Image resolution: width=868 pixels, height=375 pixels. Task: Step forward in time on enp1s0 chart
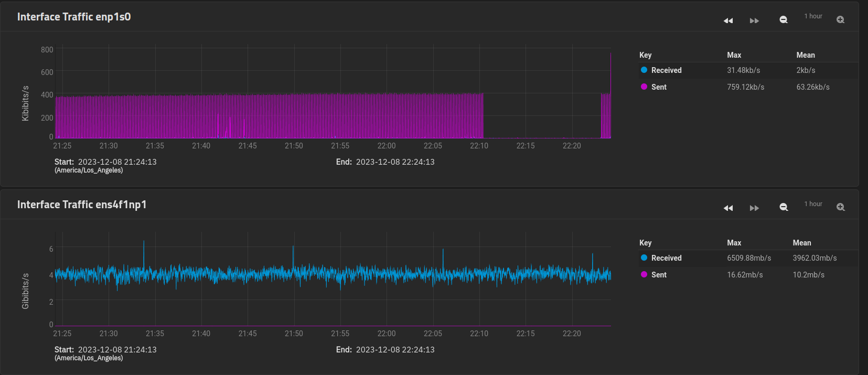[x=754, y=20]
